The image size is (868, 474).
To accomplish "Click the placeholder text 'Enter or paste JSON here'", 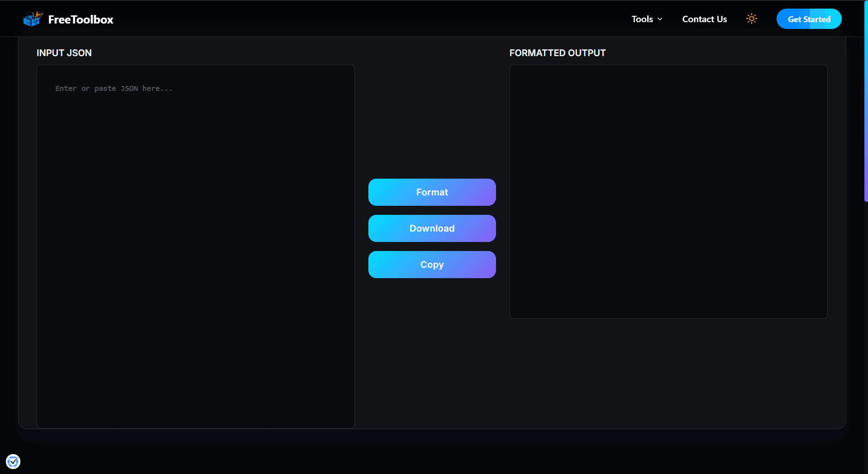I will pyautogui.click(x=114, y=88).
